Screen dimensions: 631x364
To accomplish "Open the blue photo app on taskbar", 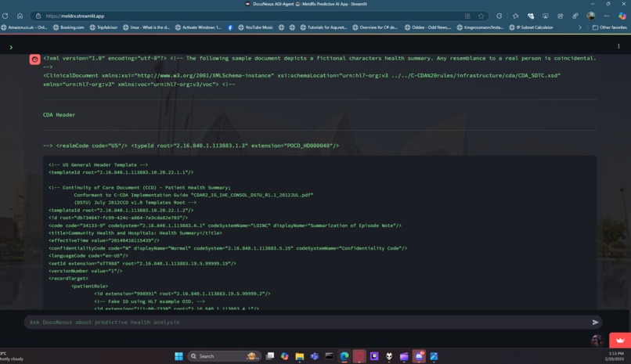I will [434, 356].
